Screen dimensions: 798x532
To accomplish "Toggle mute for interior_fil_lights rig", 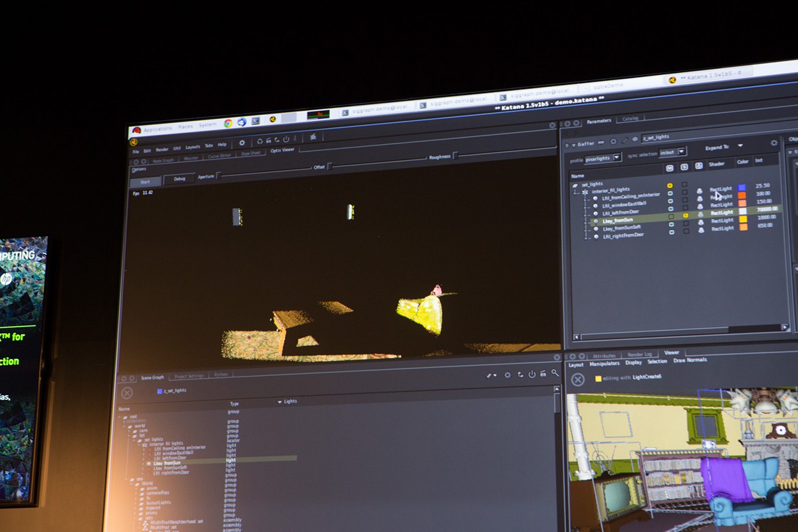I will click(x=670, y=186).
